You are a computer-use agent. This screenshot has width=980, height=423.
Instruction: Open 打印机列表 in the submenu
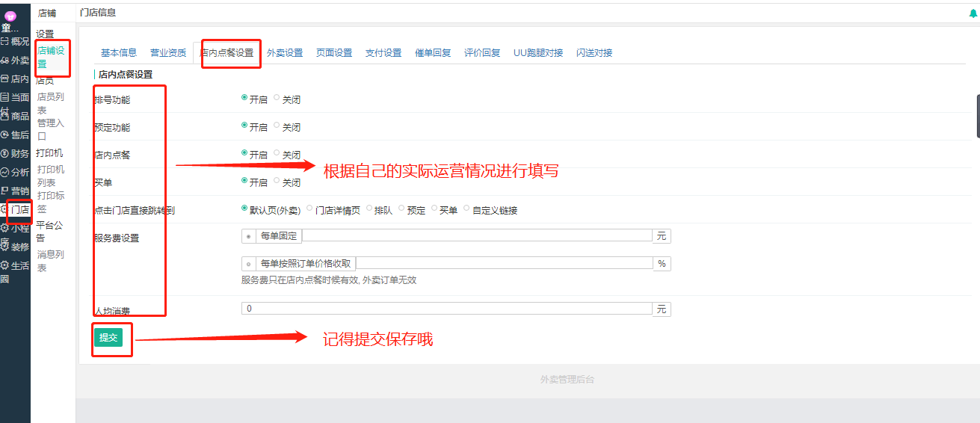52,176
